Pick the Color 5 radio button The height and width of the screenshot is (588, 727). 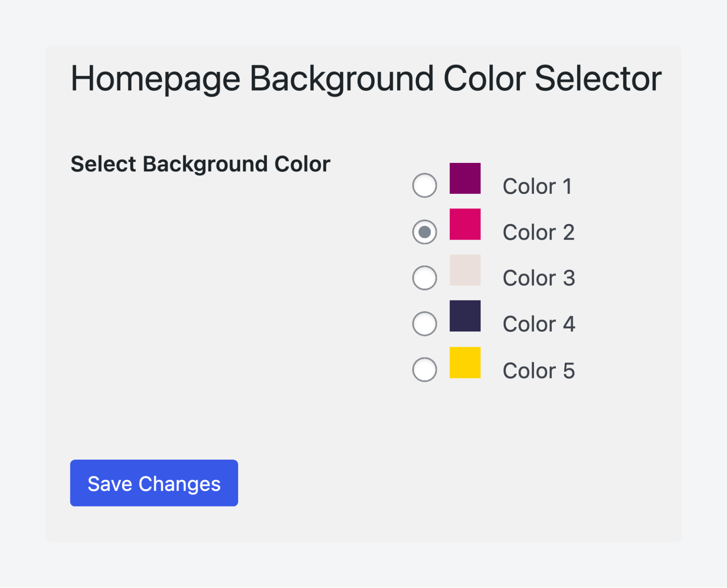pyautogui.click(x=424, y=369)
